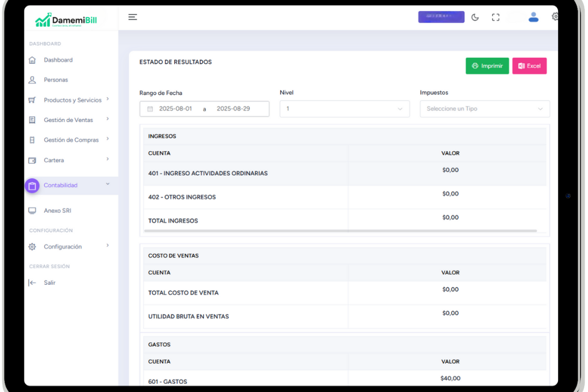
Task: Enter fullscreen with the expand icon
Action: point(495,17)
